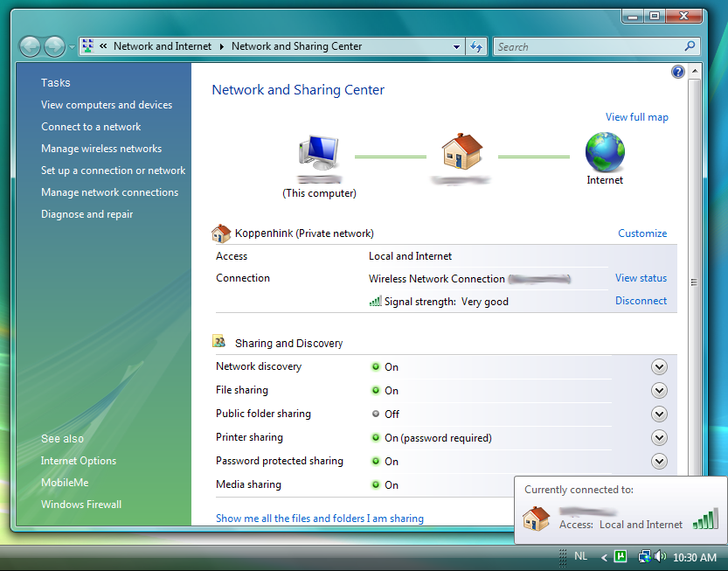
Task: Expand the Network discovery settings
Action: 659,367
